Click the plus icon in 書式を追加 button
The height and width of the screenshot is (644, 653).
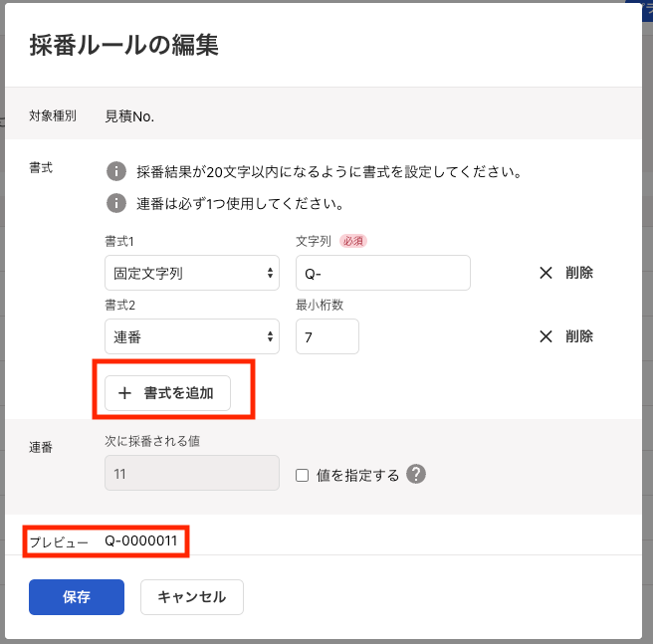coord(124,393)
